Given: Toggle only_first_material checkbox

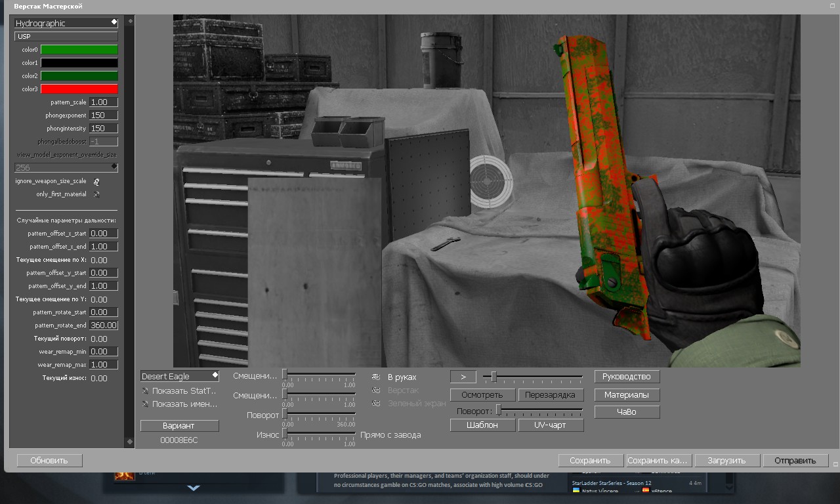Looking at the screenshot, I should (96, 195).
